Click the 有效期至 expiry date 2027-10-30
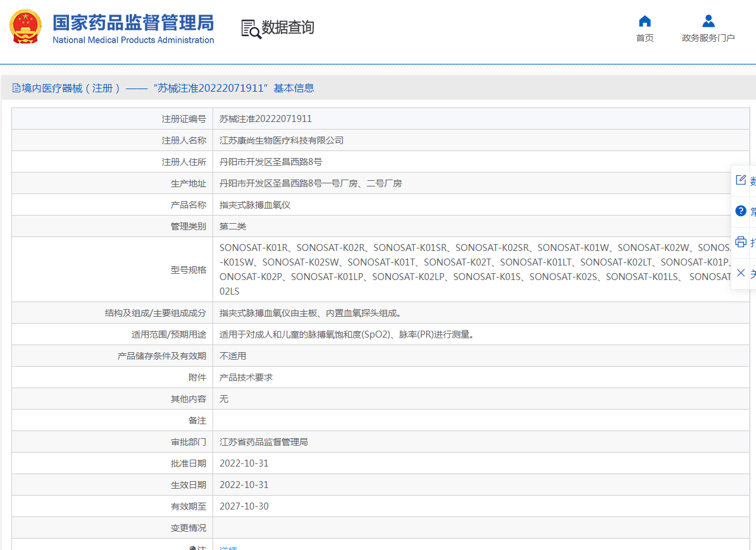The width and height of the screenshot is (756, 550). [244, 506]
